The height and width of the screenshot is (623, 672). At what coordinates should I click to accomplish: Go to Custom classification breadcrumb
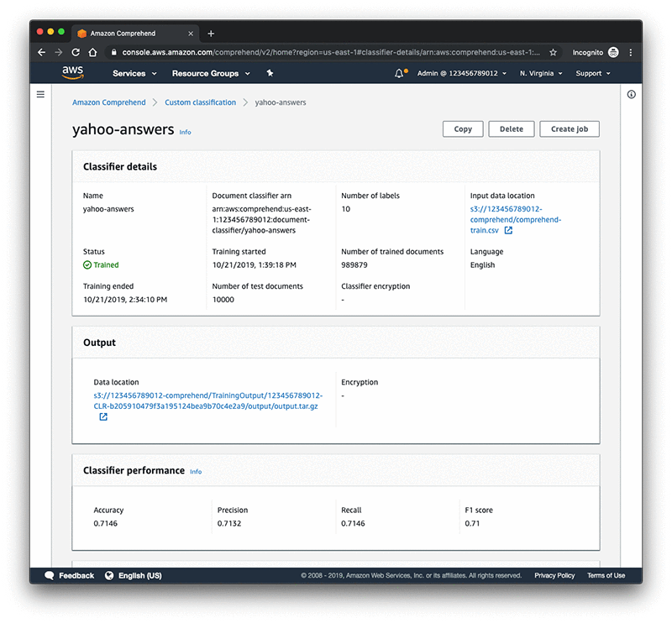pos(200,102)
